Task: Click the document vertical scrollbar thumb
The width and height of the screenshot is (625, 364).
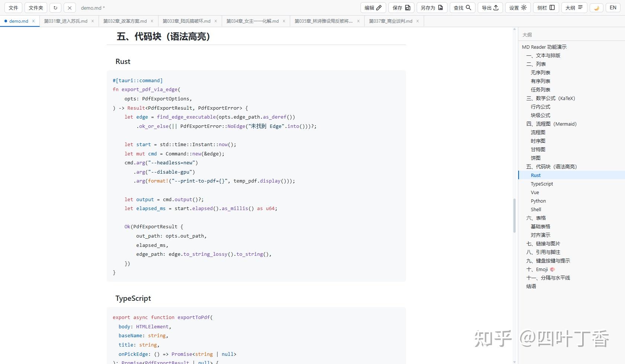Action: tap(515, 216)
